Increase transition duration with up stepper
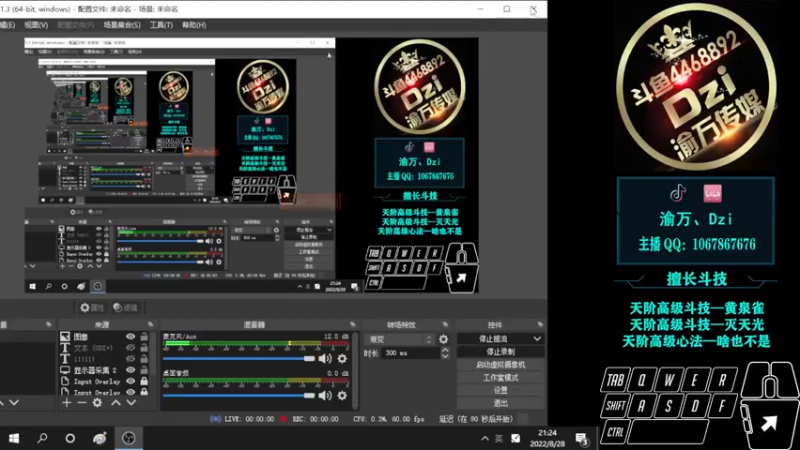800x450 pixels. point(445,350)
